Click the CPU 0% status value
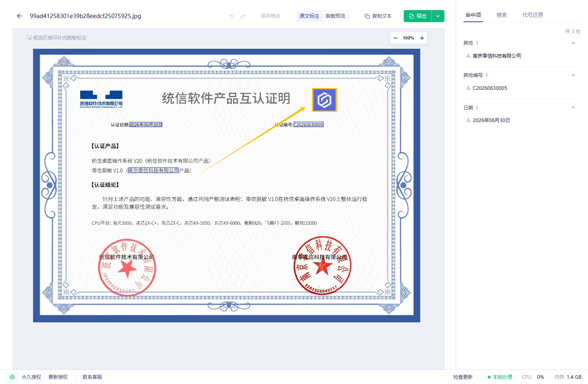Image resolution: width=588 pixels, height=384 pixels. click(x=533, y=377)
